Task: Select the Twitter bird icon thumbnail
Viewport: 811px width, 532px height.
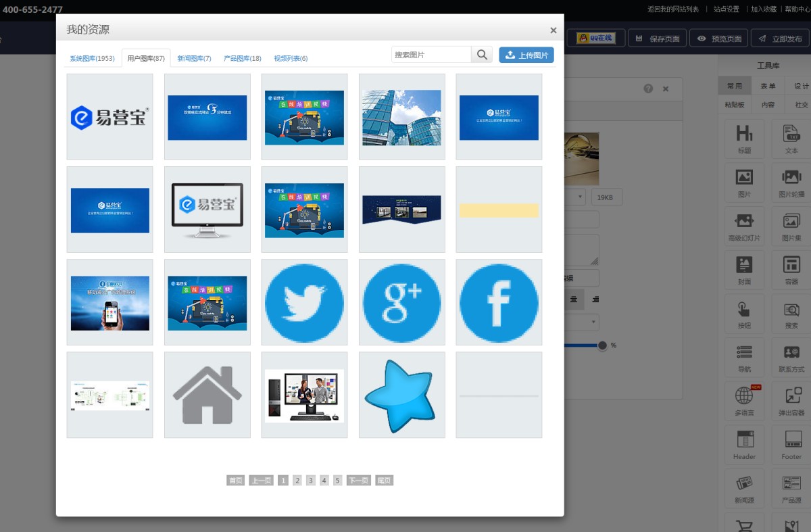Action: click(x=304, y=302)
